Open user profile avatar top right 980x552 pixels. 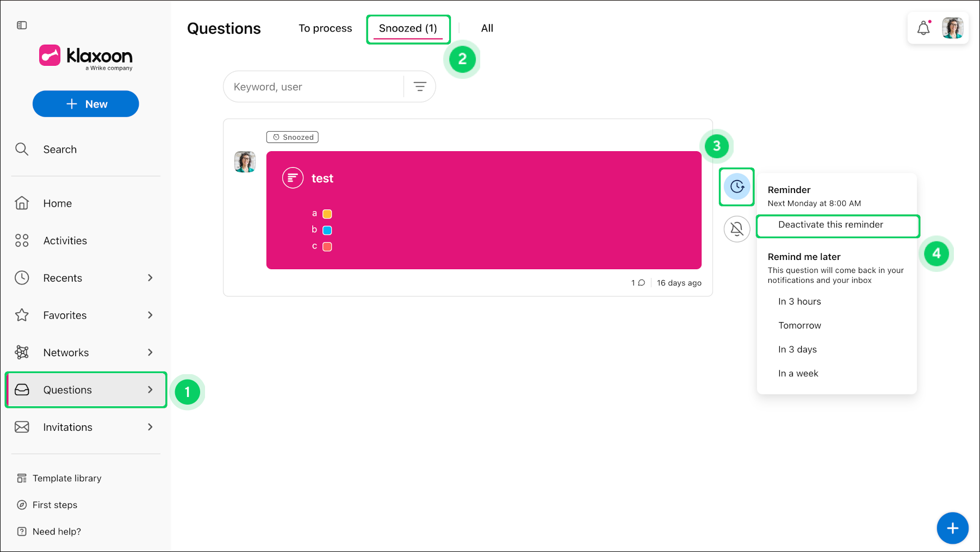point(953,28)
